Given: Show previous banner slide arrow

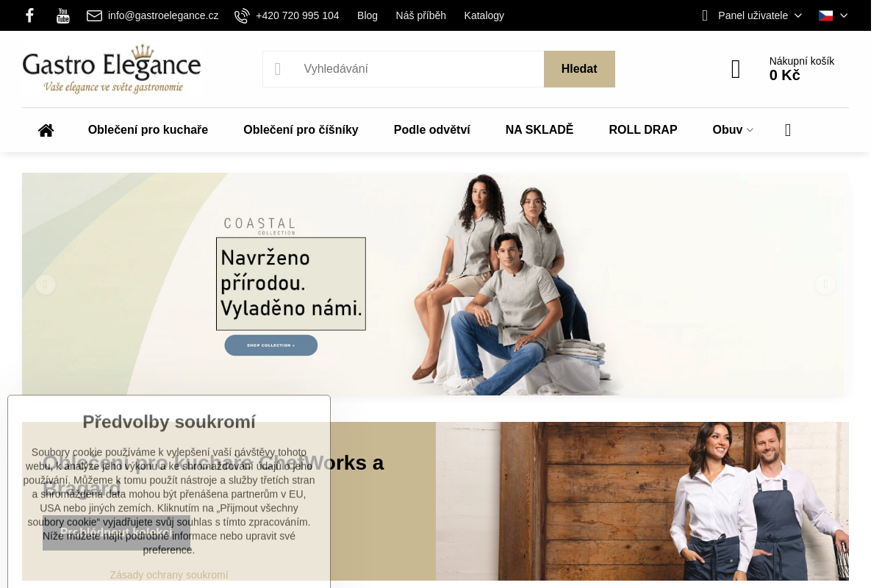Looking at the screenshot, I should (46, 284).
